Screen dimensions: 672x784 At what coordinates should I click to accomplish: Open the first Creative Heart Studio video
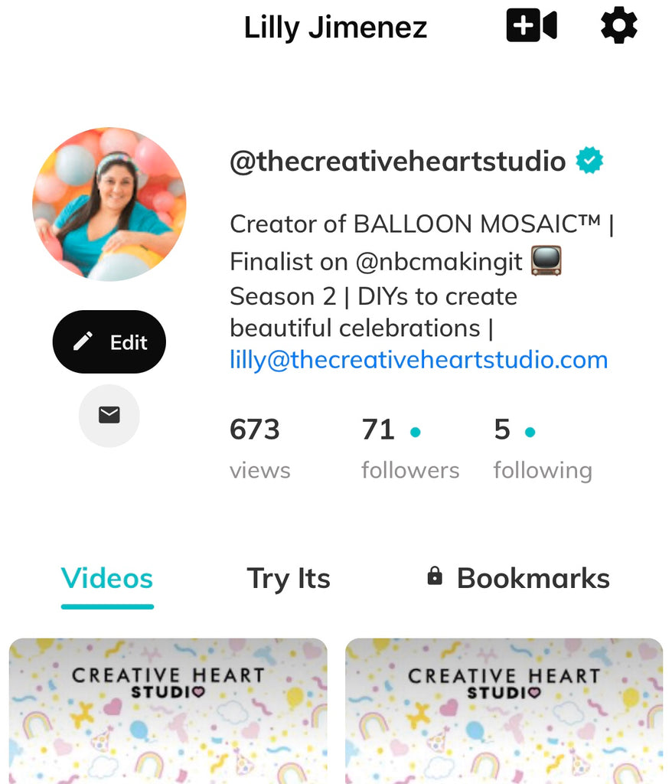(x=168, y=710)
